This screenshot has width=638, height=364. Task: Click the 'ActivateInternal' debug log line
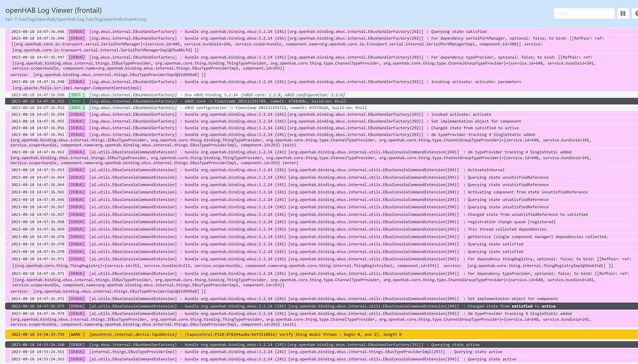click(x=249, y=169)
